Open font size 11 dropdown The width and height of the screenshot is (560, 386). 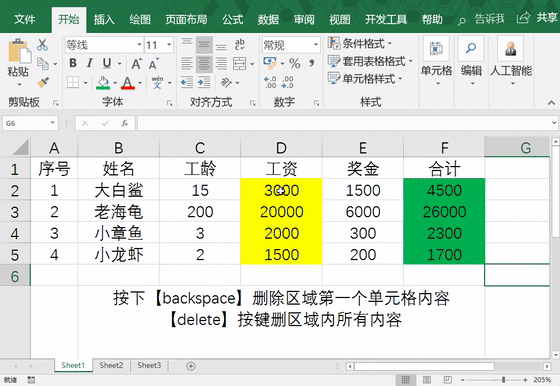tap(169, 45)
